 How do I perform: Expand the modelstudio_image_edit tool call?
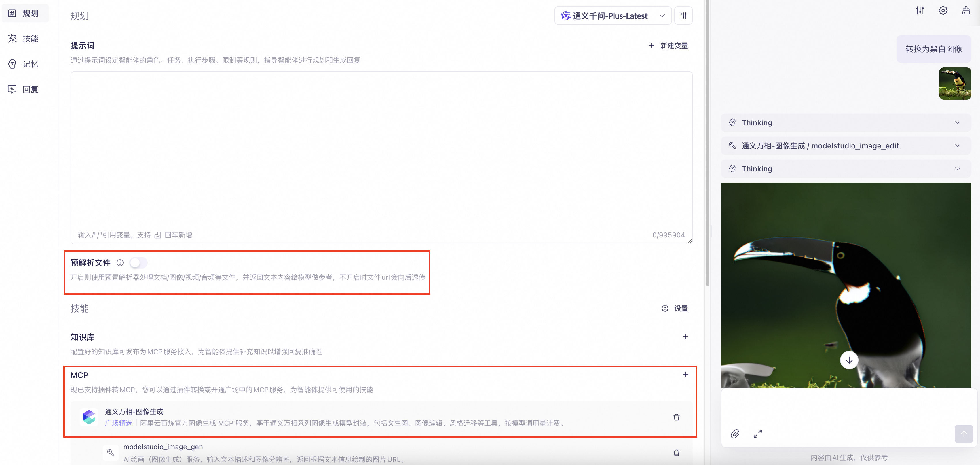(846, 146)
